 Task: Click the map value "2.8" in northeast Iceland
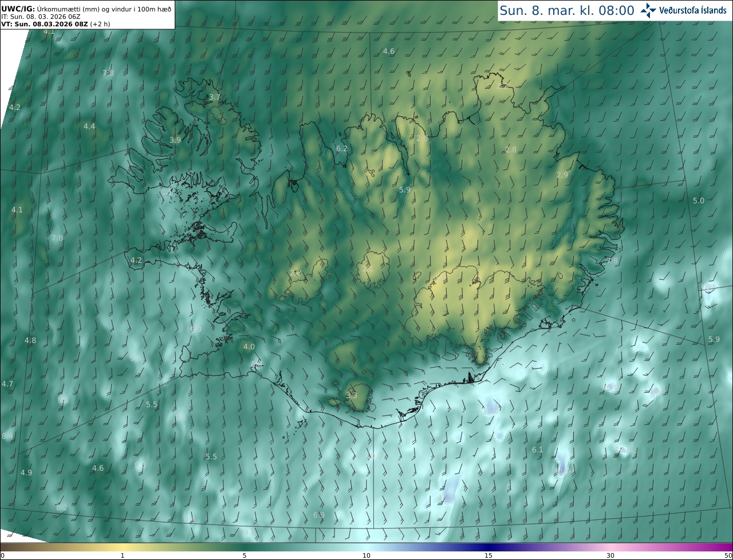(x=511, y=149)
